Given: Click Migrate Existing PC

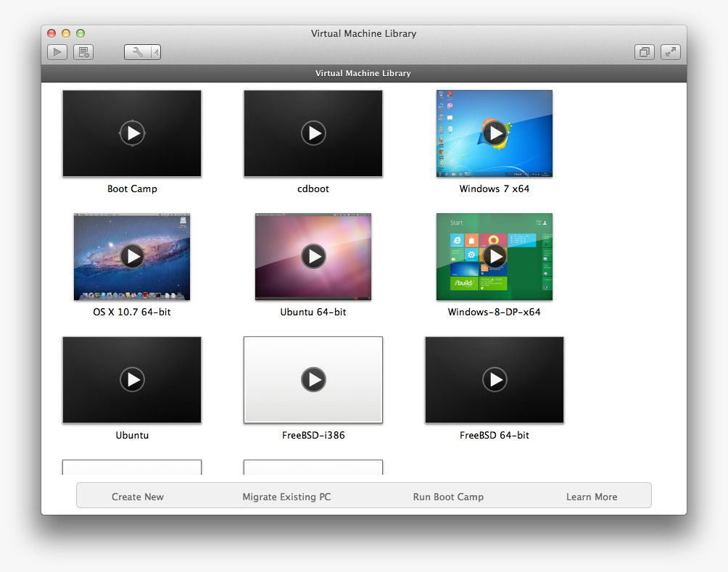Looking at the screenshot, I should pos(287,497).
